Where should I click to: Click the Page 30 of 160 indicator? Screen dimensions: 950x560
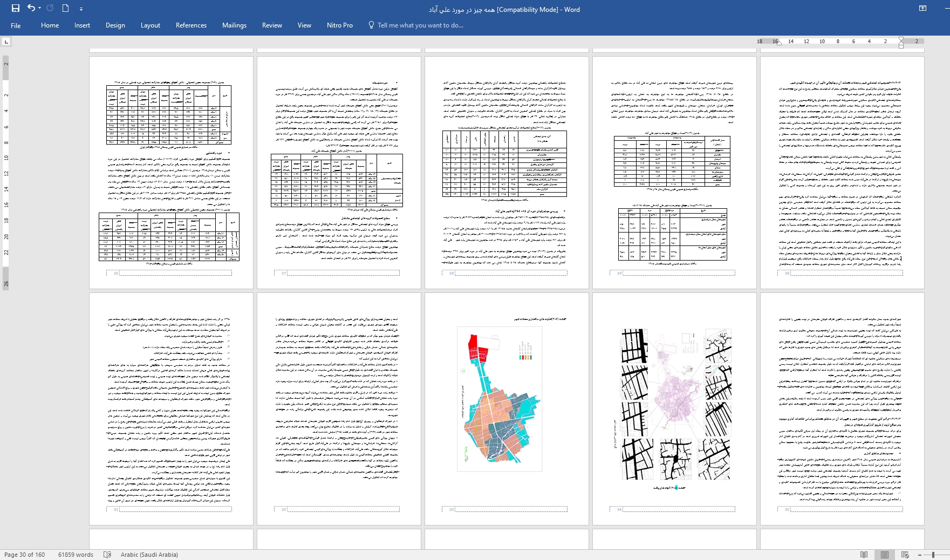click(25, 555)
